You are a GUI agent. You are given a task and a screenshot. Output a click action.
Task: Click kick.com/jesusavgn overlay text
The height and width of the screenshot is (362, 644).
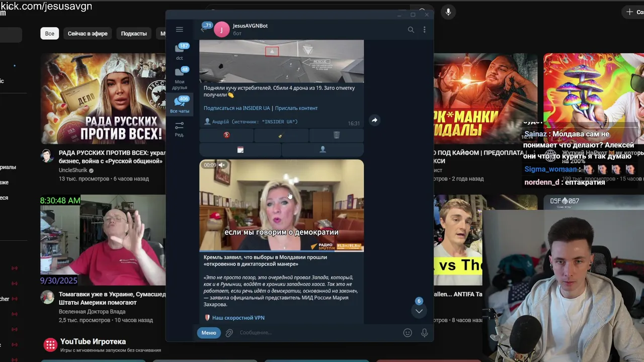46,6
